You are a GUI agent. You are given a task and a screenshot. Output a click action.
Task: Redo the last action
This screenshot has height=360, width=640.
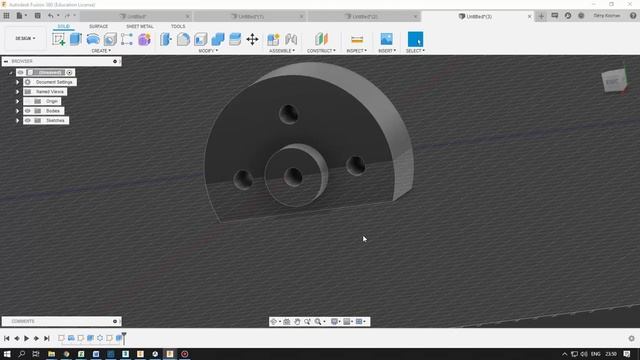[67, 16]
